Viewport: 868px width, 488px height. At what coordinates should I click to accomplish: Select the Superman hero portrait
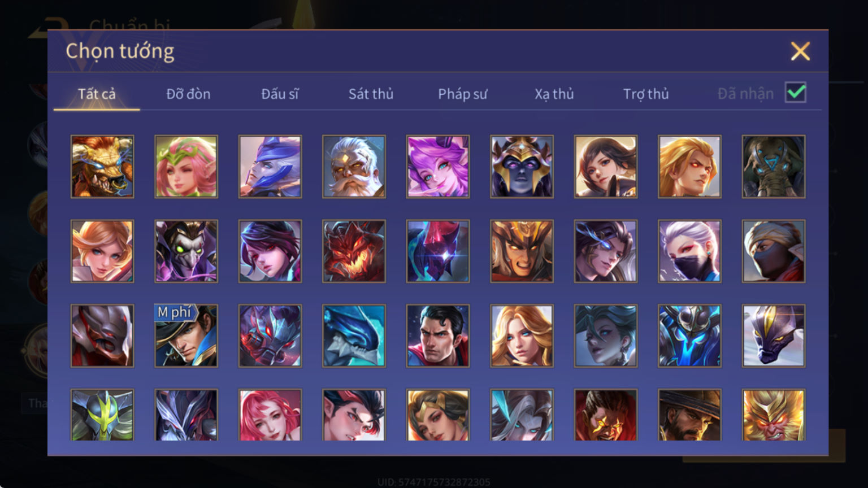[437, 336]
